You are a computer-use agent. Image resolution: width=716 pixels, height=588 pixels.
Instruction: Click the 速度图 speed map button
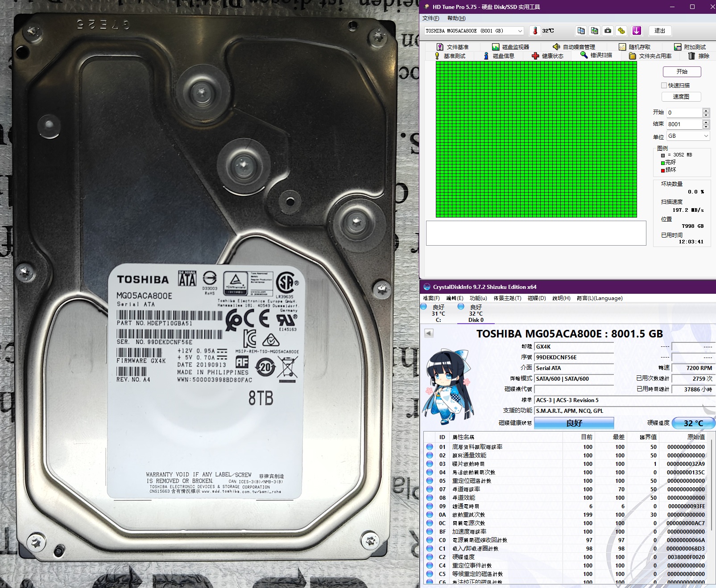point(681,97)
